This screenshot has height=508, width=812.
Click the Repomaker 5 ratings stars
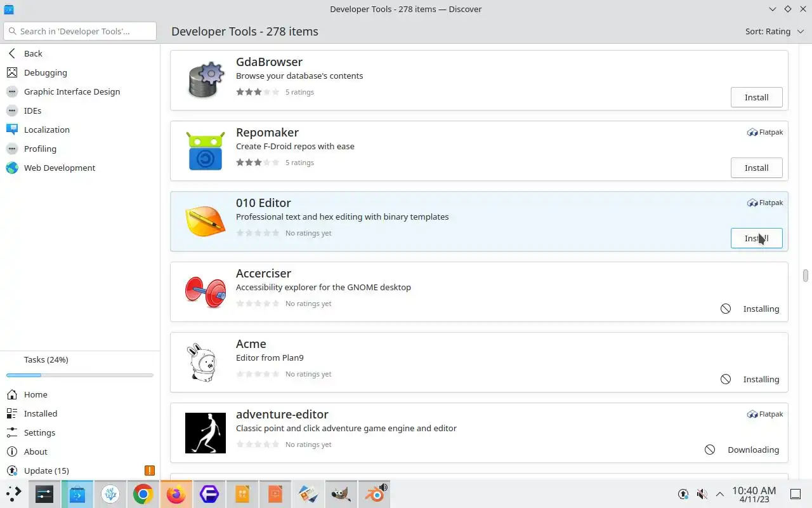coord(258,163)
